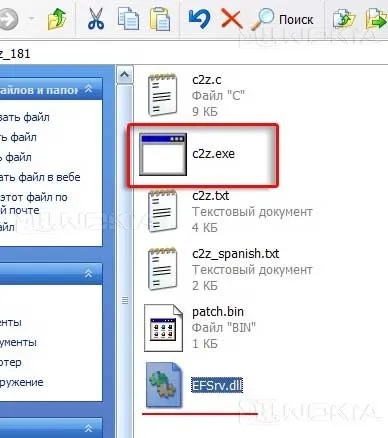This screenshot has height=438, width=388.
Task: Click the address bar path ending _181
Action: tap(15, 54)
